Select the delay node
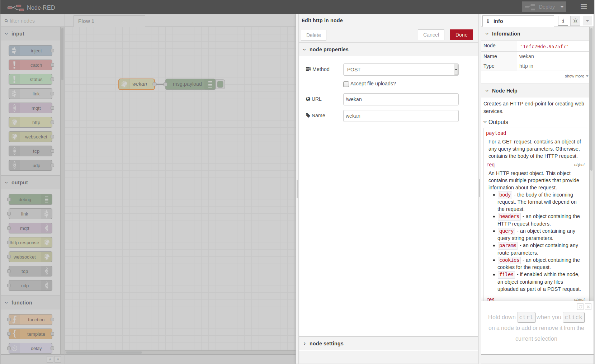Image resolution: width=595 pixels, height=364 pixels. tap(30, 348)
